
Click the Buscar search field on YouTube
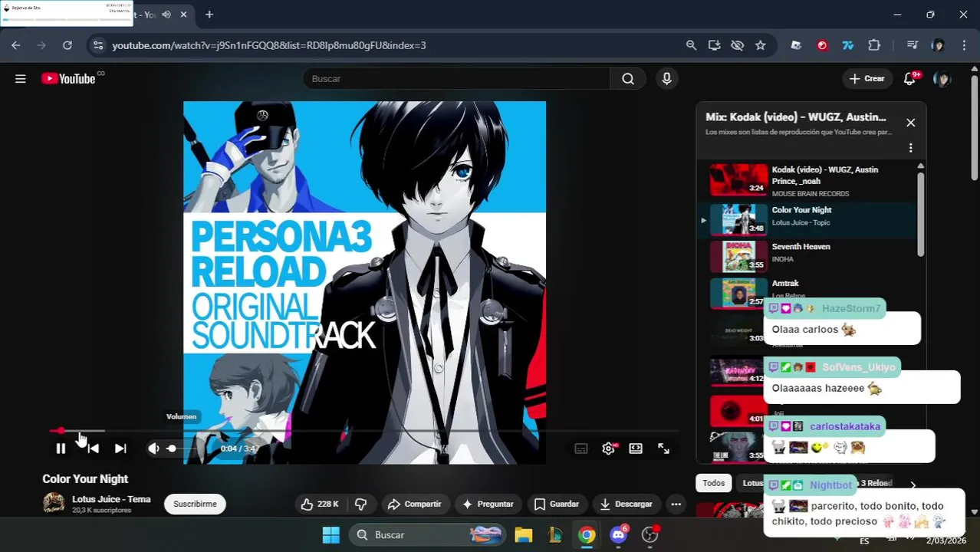click(x=456, y=78)
